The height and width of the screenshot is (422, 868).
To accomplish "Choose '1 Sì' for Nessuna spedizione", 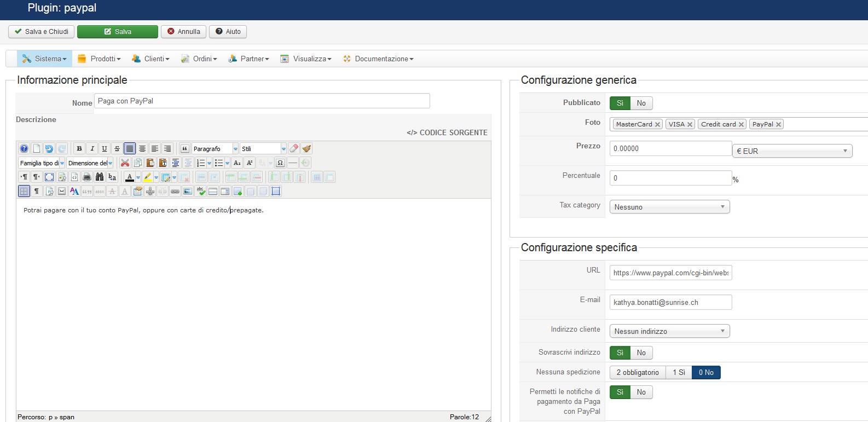I will [x=679, y=372].
